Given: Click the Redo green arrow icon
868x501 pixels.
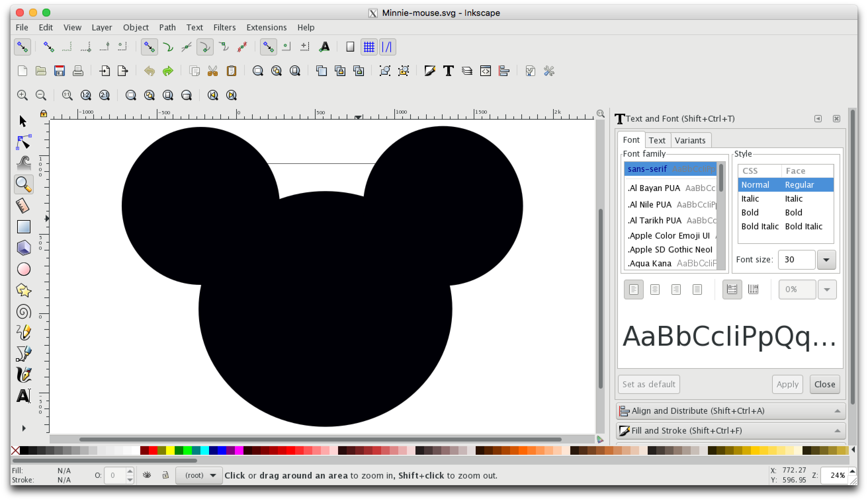Looking at the screenshot, I should pos(168,71).
